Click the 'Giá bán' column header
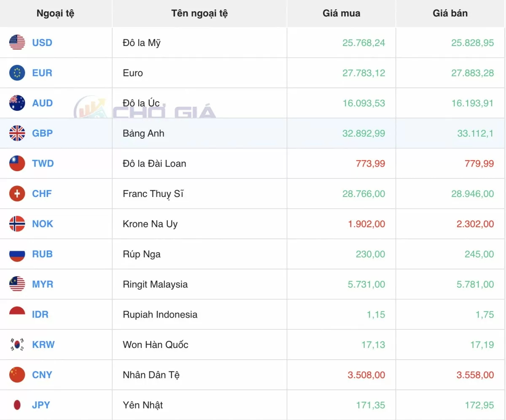Screen dimensions: 506x420 pyautogui.click(x=450, y=13)
